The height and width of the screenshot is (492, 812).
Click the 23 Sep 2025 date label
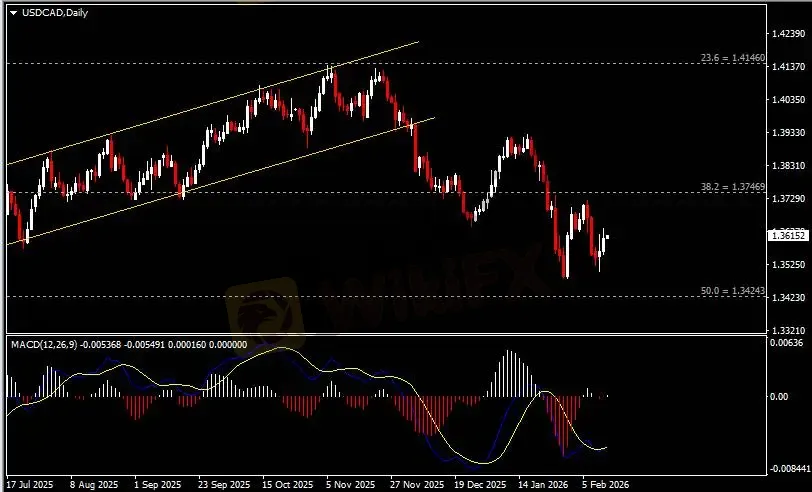(x=224, y=485)
